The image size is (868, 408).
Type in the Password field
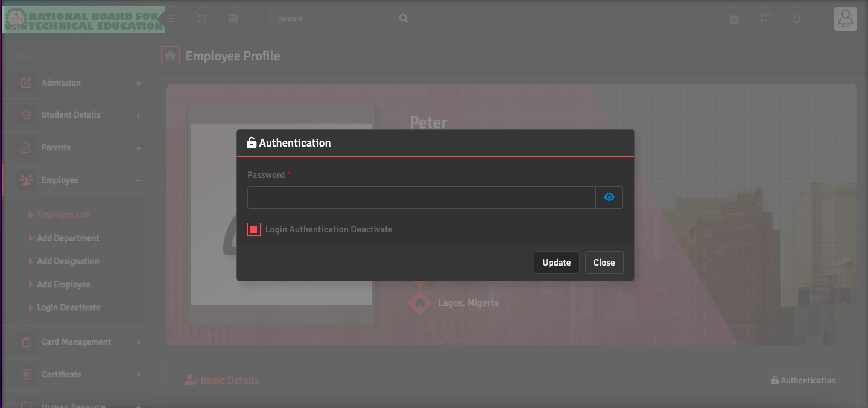[x=421, y=197]
